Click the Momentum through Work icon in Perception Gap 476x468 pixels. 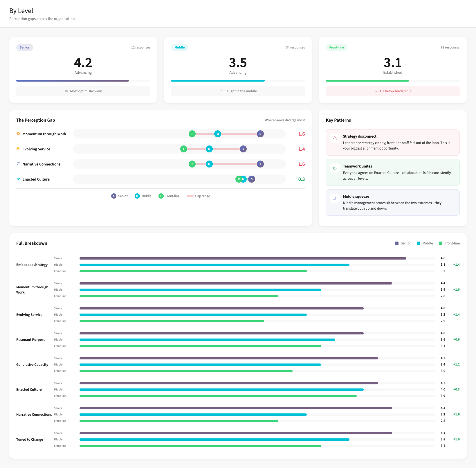tap(18, 134)
